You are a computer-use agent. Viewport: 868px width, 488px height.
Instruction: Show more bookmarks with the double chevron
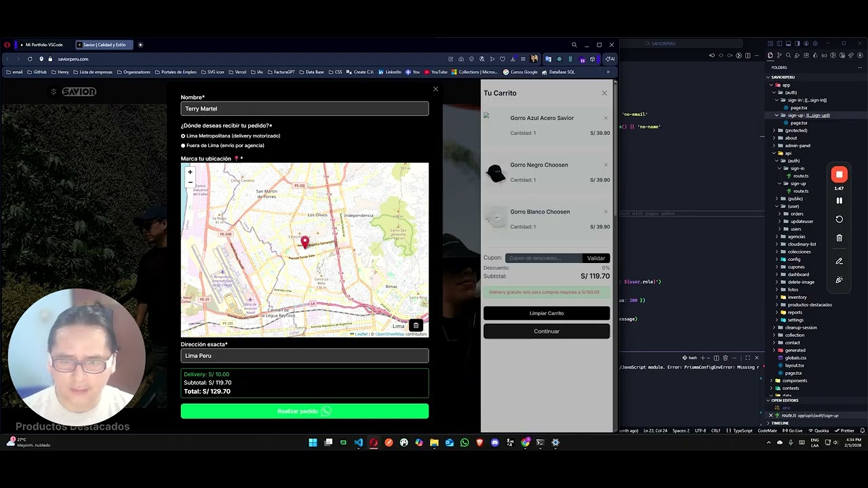point(608,72)
